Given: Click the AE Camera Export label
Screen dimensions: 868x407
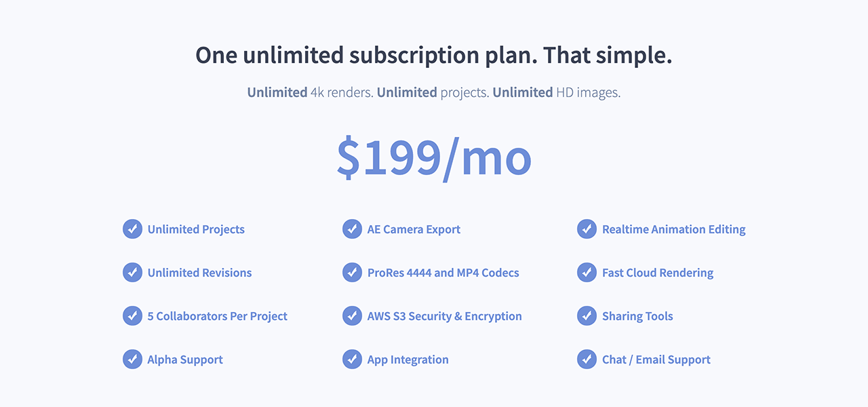Looking at the screenshot, I should 414,229.
